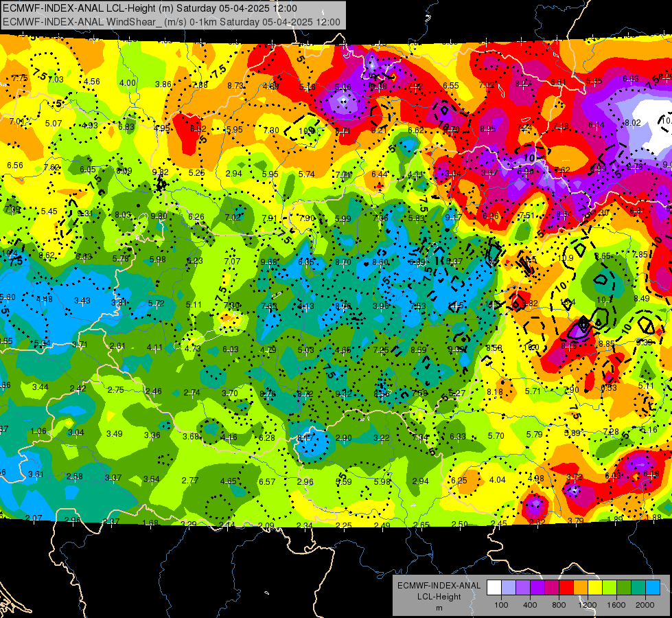Image resolution: width=672 pixels, height=618 pixels.
Task: Click the wind shear value 6.56
Action: [15, 165]
